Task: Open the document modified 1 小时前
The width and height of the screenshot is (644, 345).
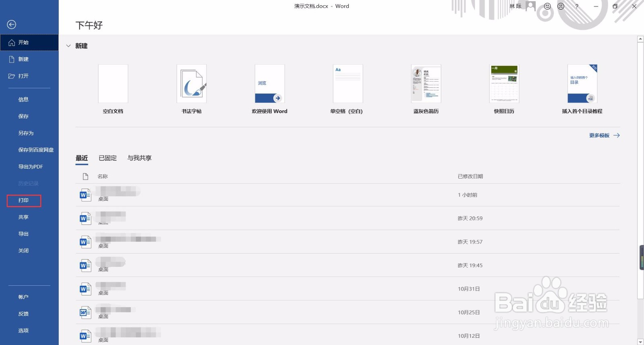Action: coord(348,195)
